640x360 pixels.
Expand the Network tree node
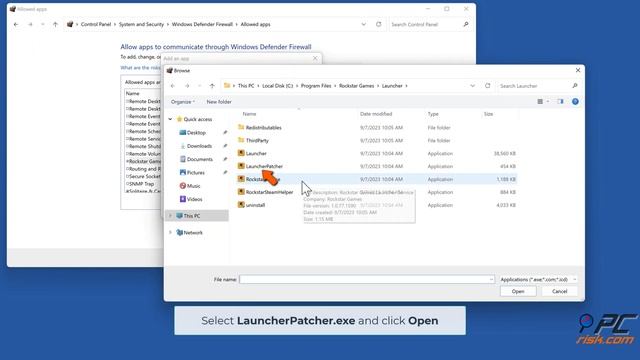[170, 232]
